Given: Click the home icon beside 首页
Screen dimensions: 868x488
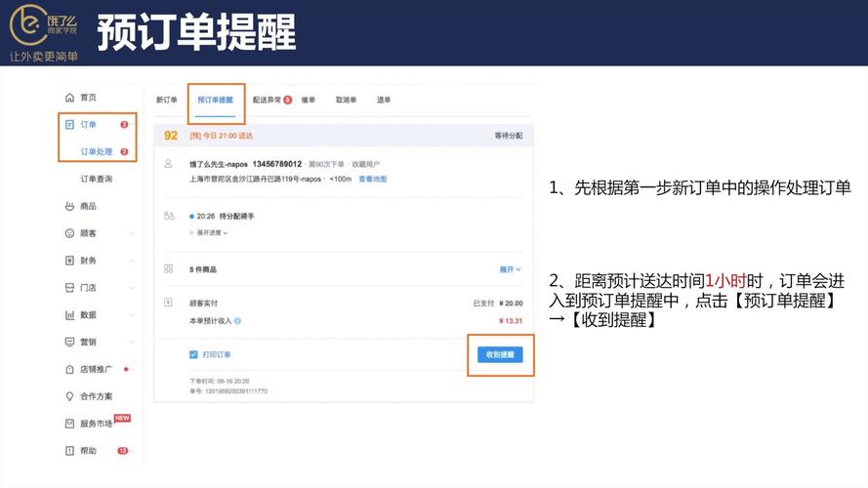Looking at the screenshot, I should 69,98.
